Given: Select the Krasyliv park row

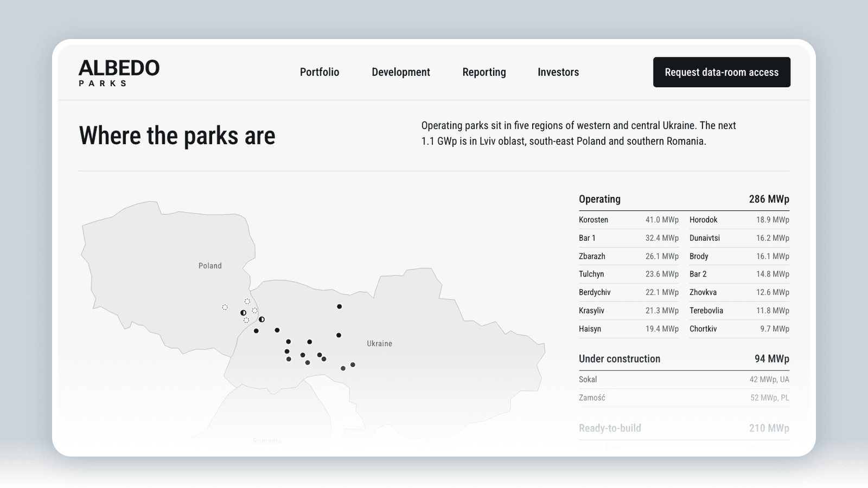Looking at the screenshot, I should (629, 311).
